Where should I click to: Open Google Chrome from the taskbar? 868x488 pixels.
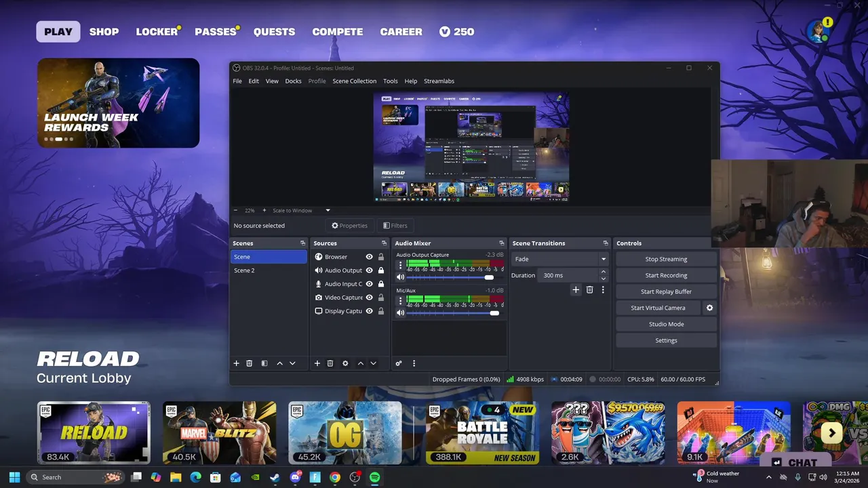335,477
